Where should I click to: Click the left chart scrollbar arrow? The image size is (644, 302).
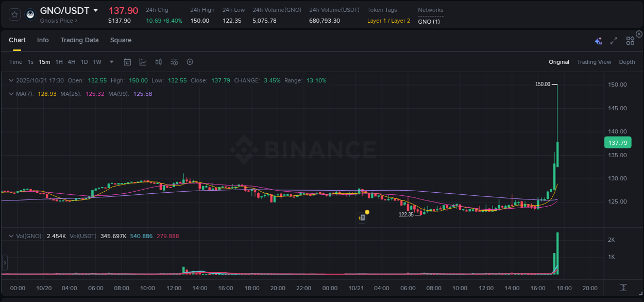coord(5,263)
